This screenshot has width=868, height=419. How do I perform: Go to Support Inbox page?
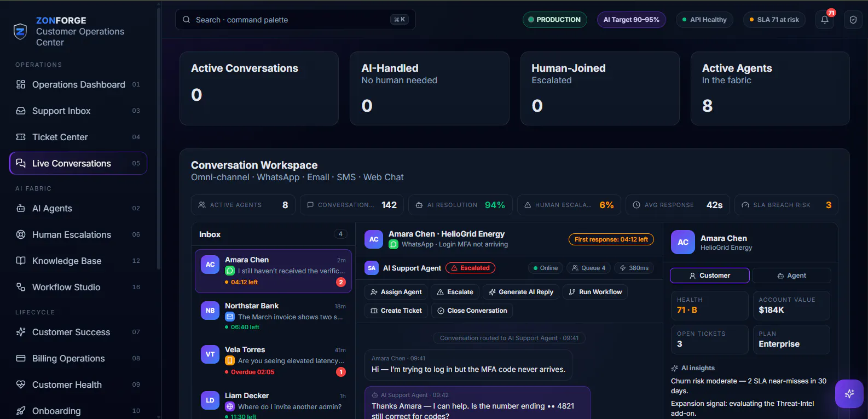(78, 111)
